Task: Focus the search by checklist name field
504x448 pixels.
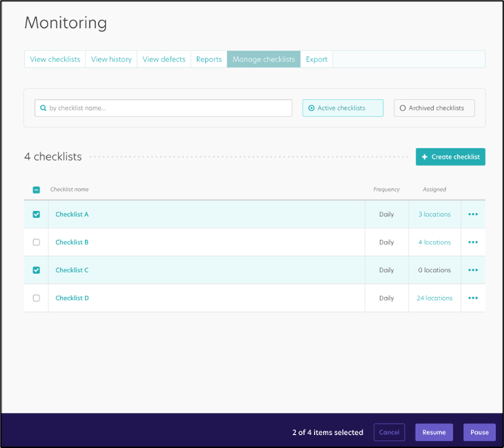Action: pyautogui.click(x=163, y=108)
